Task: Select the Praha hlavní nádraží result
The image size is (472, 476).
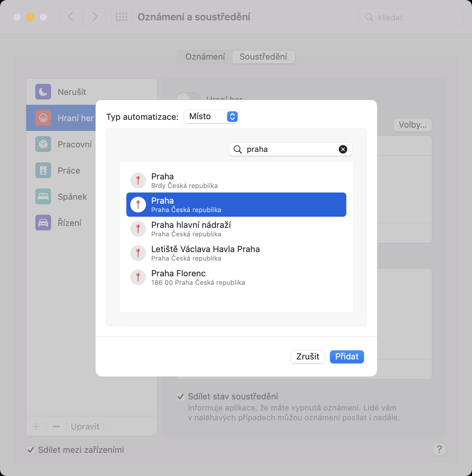Action: 236,229
